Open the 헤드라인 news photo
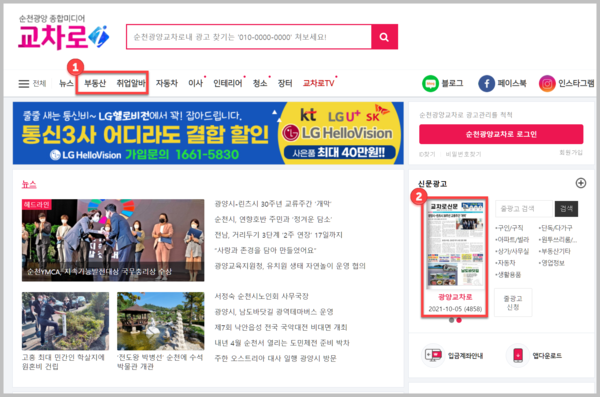The width and height of the screenshot is (600, 397). (113, 240)
